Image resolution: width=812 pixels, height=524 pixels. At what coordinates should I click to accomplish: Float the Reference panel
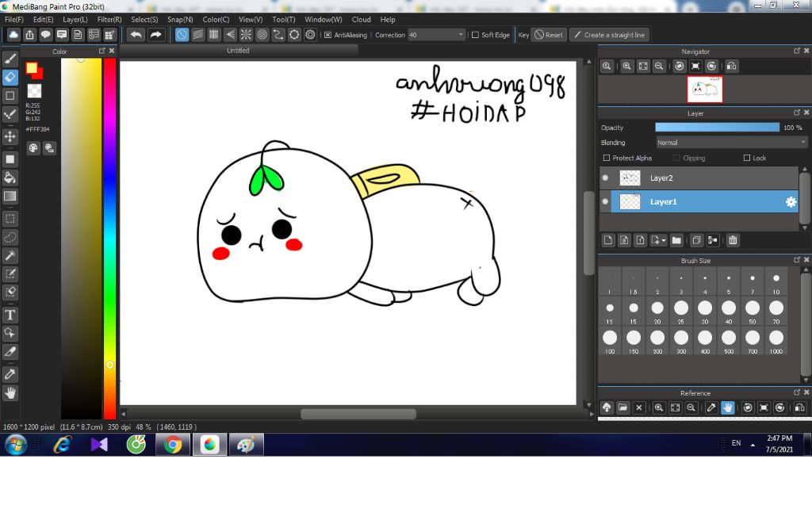pyautogui.click(x=797, y=392)
